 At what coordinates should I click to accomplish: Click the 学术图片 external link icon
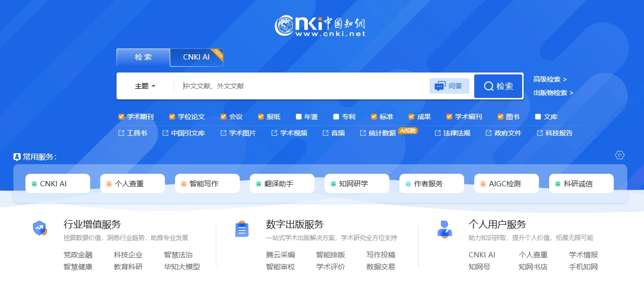[x=223, y=133]
